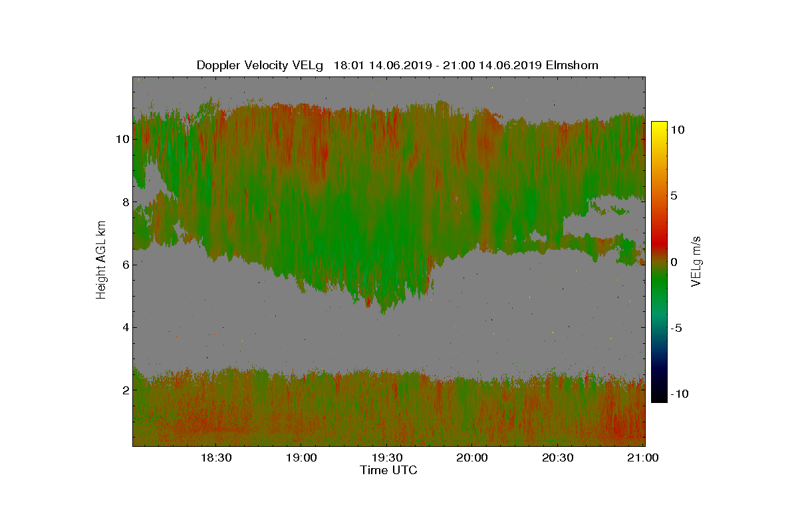
Task: Click the colorbar tick label -5
Action: (x=676, y=328)
